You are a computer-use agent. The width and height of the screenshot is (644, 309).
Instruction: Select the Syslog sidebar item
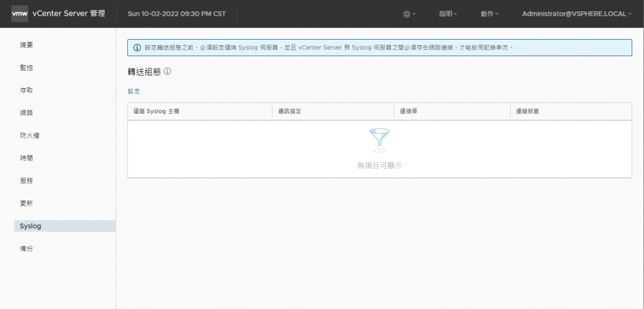pos(65,226)
